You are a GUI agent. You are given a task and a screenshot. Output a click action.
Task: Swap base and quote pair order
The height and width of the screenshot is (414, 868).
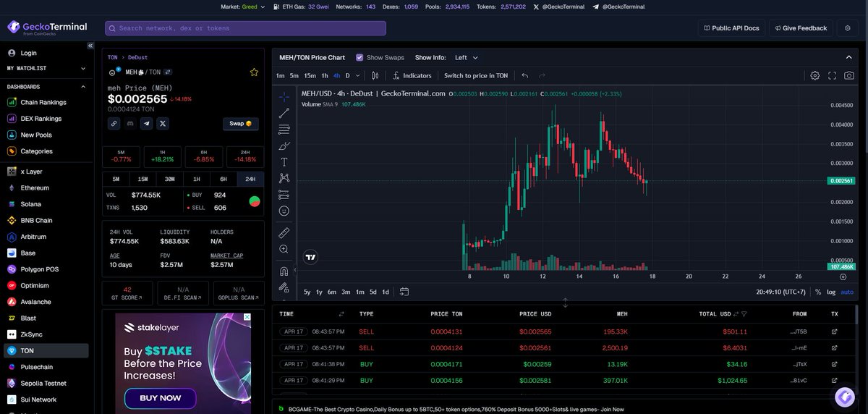pyautogui.click(x=168, y=72)
